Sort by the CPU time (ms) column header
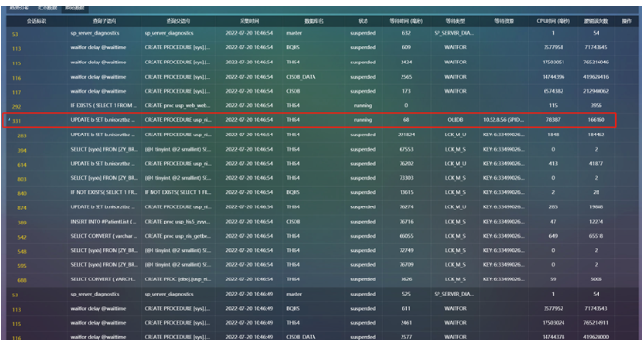644x341 pixels. pyautogui.click(x=553, y=21)
